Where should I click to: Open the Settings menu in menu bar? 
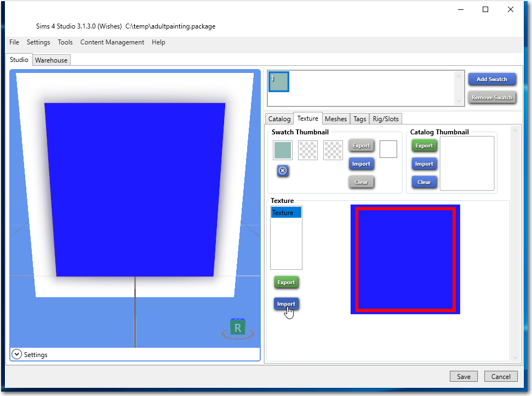(38, 42)
